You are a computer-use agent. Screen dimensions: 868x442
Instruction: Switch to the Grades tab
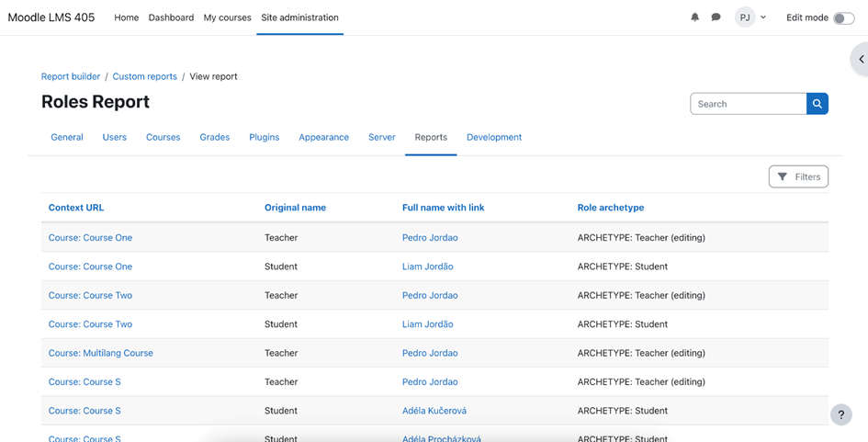(x=215, y=137)
